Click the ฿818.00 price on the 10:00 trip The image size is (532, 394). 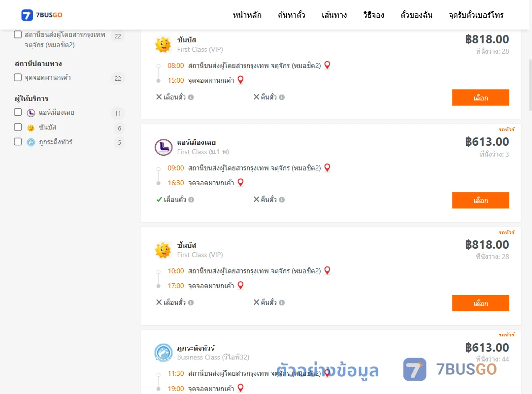click(x=487, y=245)
